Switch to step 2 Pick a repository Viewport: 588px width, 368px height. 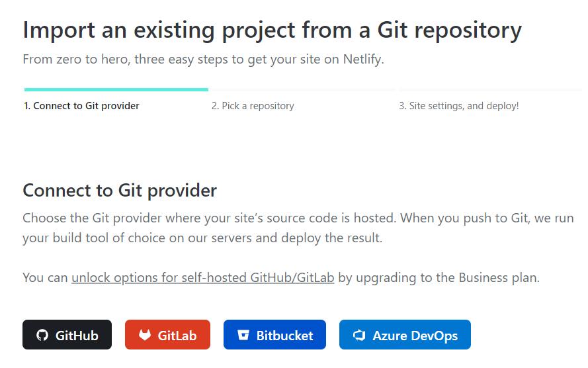coord(253,106)
